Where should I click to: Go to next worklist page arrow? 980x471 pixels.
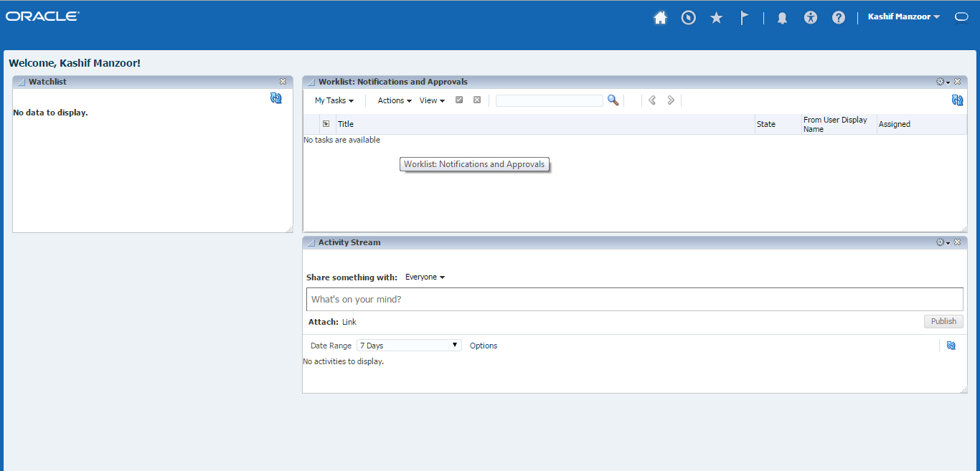pyautogui.click(x=671, y=100)
